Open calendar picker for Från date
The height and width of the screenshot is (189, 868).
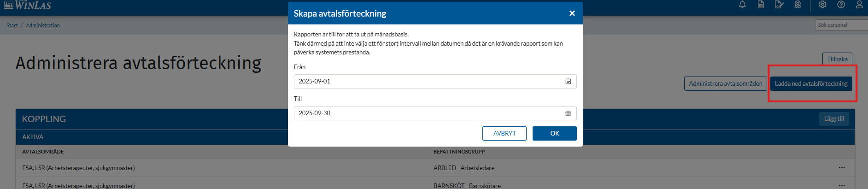pos(568,81)
